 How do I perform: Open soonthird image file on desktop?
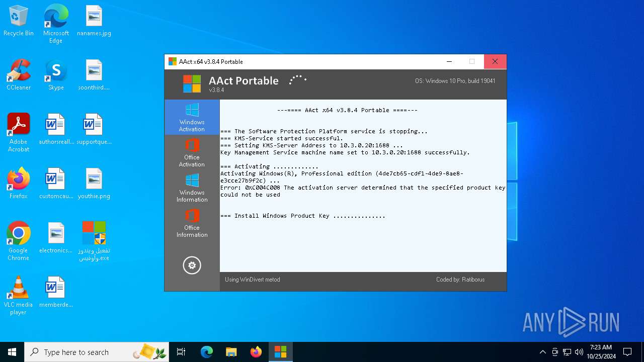pyautogui.click(x=94, y=75)
